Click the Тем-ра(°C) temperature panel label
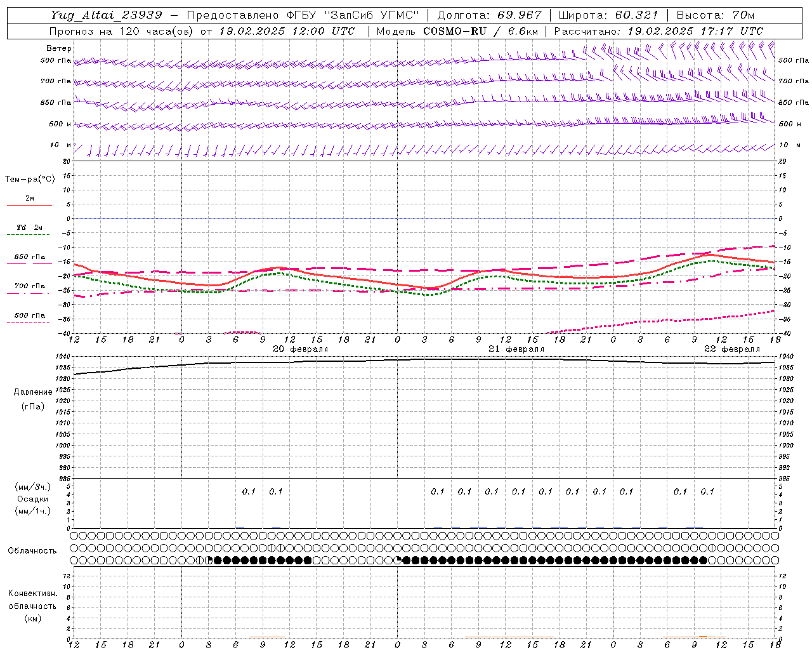The height and width of the screenshot is (650, 812). (x=30, y=180)
